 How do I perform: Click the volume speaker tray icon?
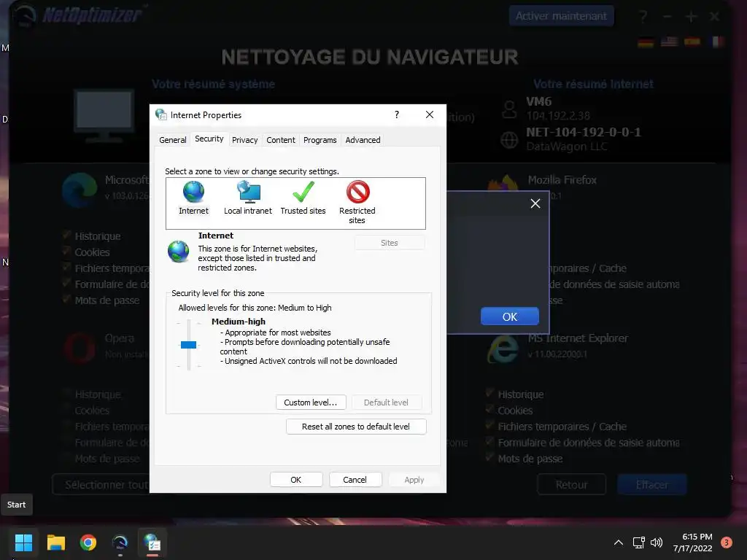(657, 542)
